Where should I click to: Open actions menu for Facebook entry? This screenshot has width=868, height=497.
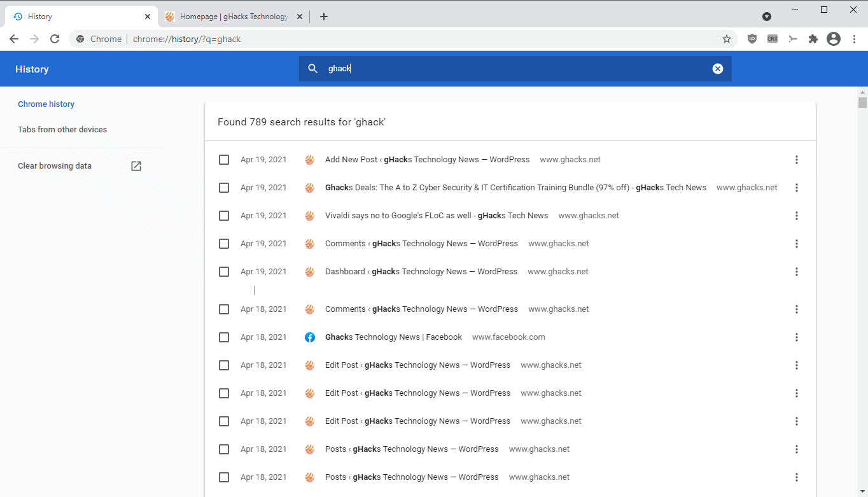797,337
